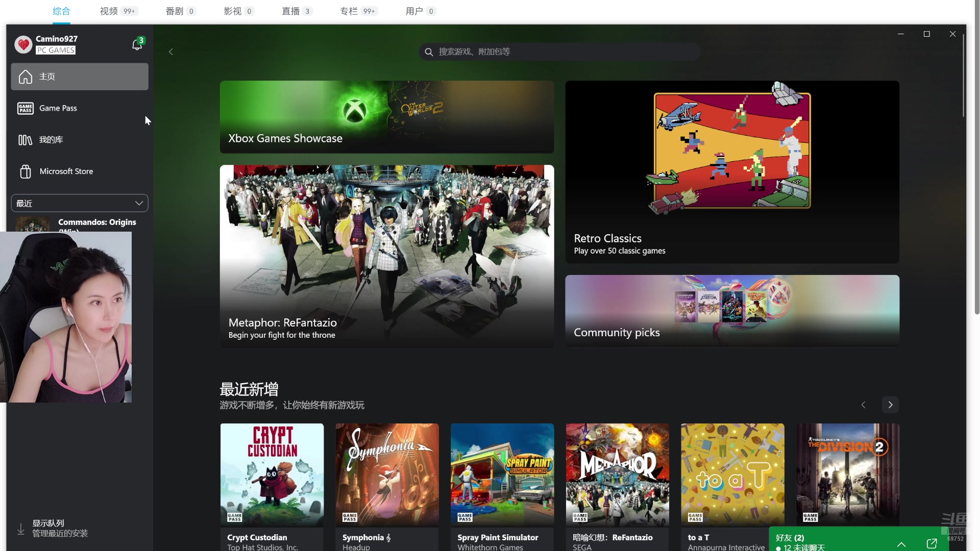Screen dimensions: 980x551
Task: Switch to the 直播 tab
Action: (x=297, y=11)
